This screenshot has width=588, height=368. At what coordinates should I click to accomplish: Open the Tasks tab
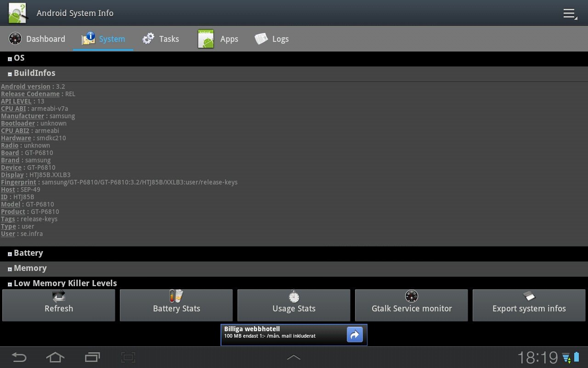pos(160,39)
